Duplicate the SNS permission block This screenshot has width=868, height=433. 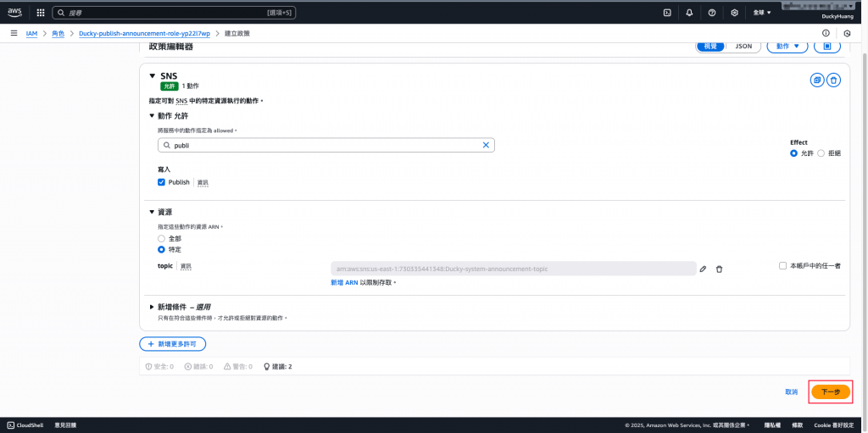click(x=816, y=80)
